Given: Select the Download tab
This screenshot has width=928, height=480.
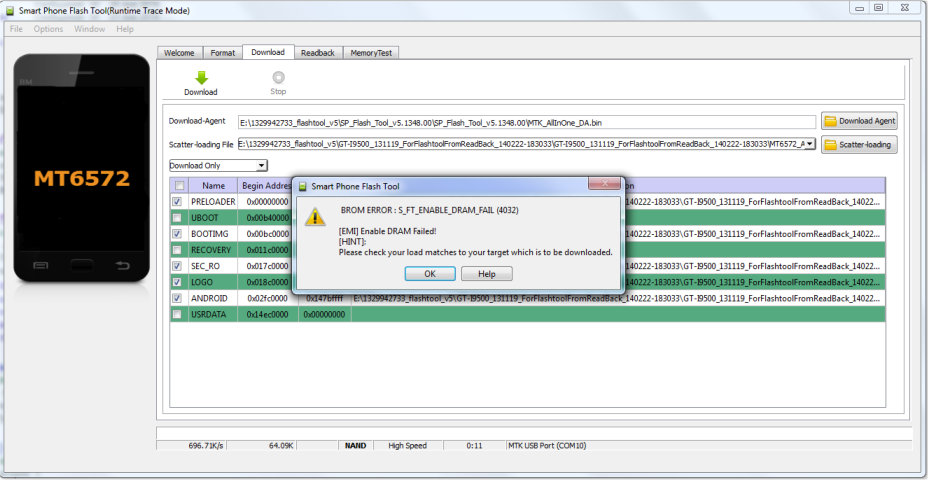Looking at the screenshot, I should [x=268, y=52].
